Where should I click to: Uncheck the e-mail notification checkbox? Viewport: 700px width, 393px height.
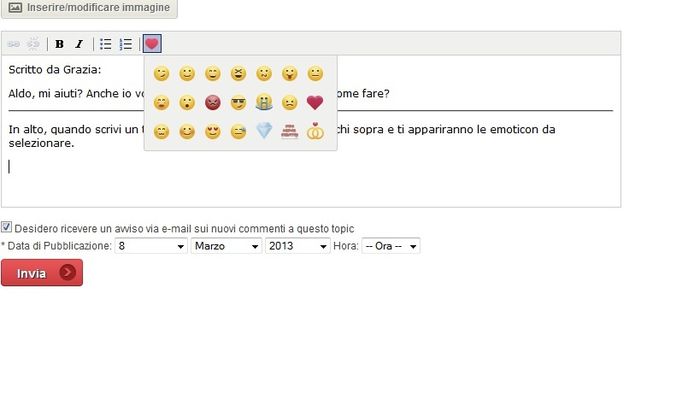pos(6,227)
